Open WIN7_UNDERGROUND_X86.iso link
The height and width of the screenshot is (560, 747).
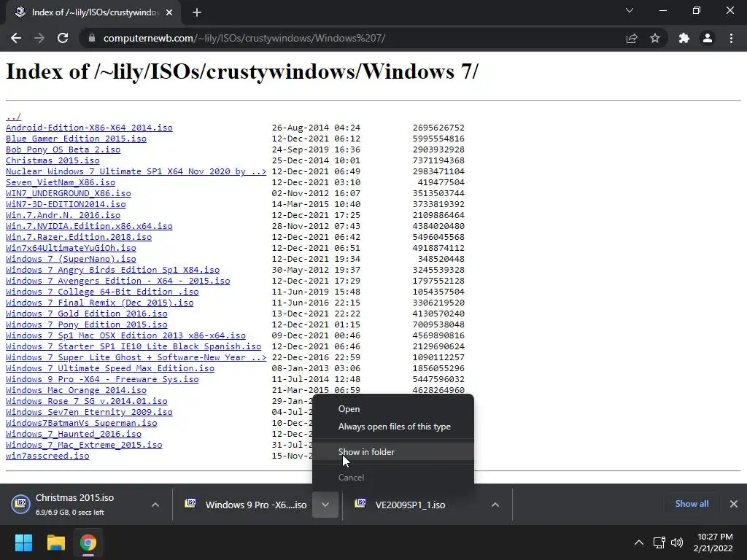pyautogui.click(x=68, y=193)
